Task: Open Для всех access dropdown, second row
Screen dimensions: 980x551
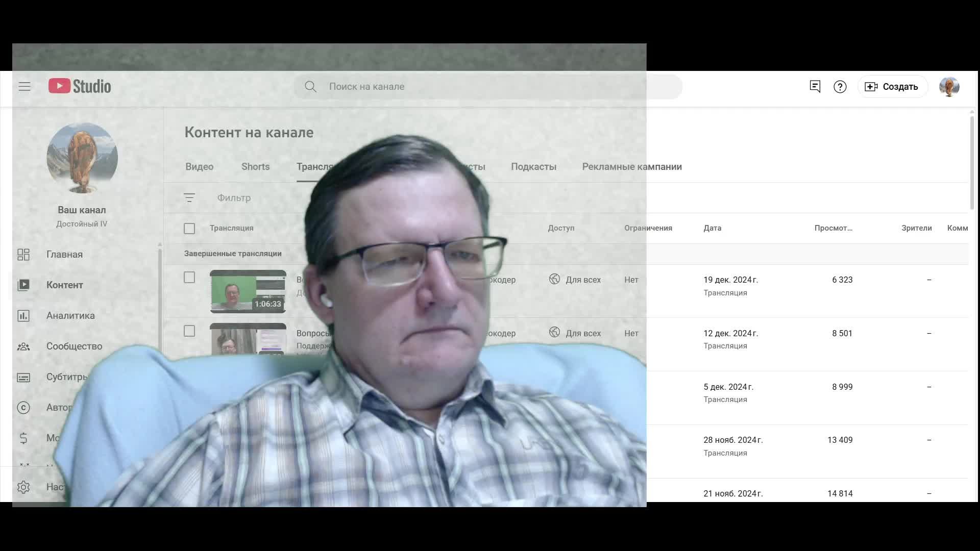Action: tap(576, 333)
